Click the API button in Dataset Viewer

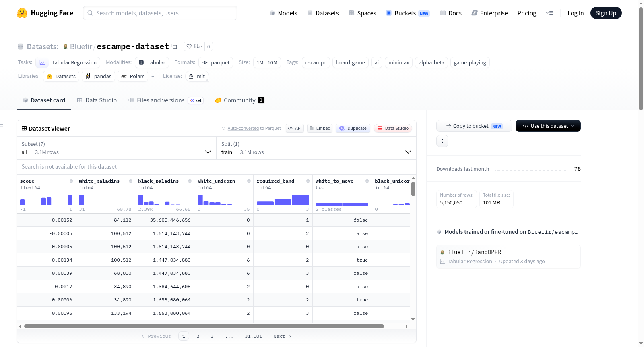tap(295, 128)
